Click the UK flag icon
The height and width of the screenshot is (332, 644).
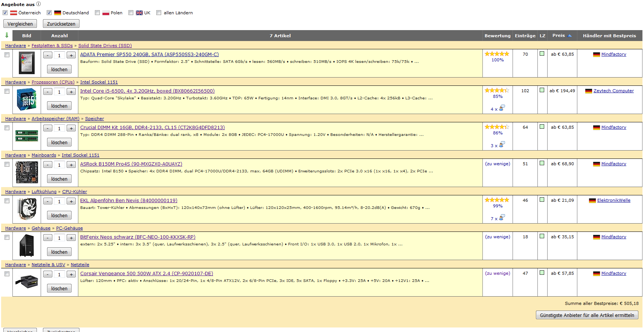[139, 13]
